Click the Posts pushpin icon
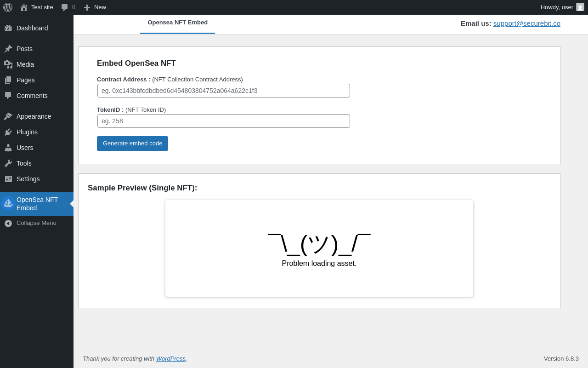This screenshot has height=368, width=588. click(x=8, y=49)
